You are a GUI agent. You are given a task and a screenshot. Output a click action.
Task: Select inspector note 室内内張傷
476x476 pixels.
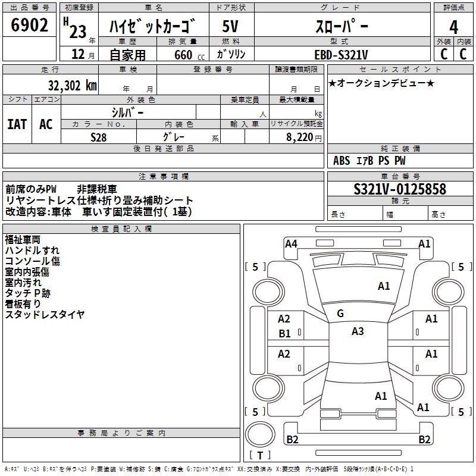[x=27, y=272]
